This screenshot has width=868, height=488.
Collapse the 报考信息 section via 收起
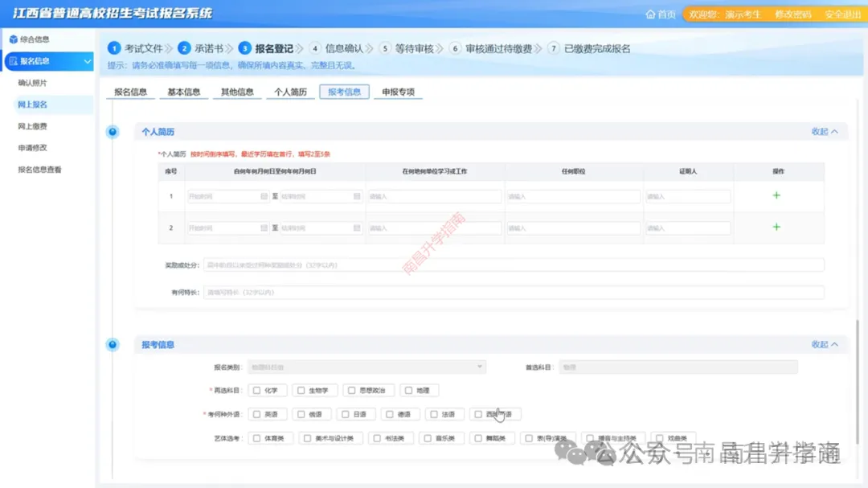tap(825, 344)
